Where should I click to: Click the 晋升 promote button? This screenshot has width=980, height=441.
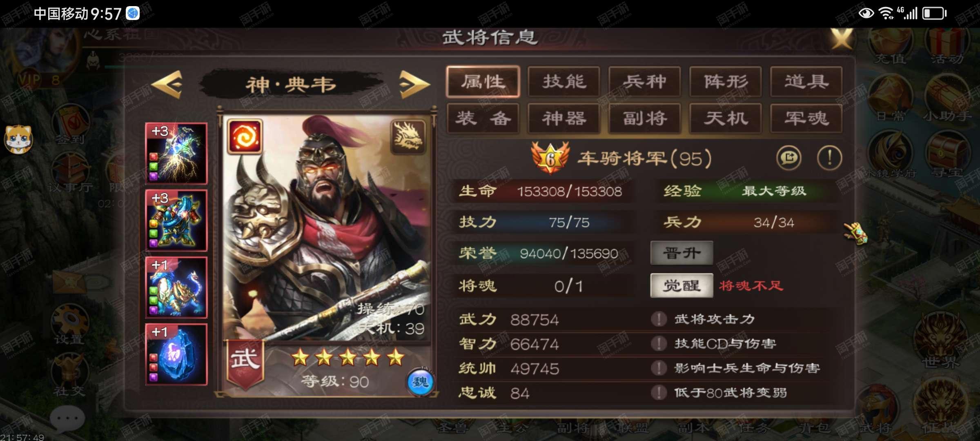pyautogui.click(x=682, y=253)
